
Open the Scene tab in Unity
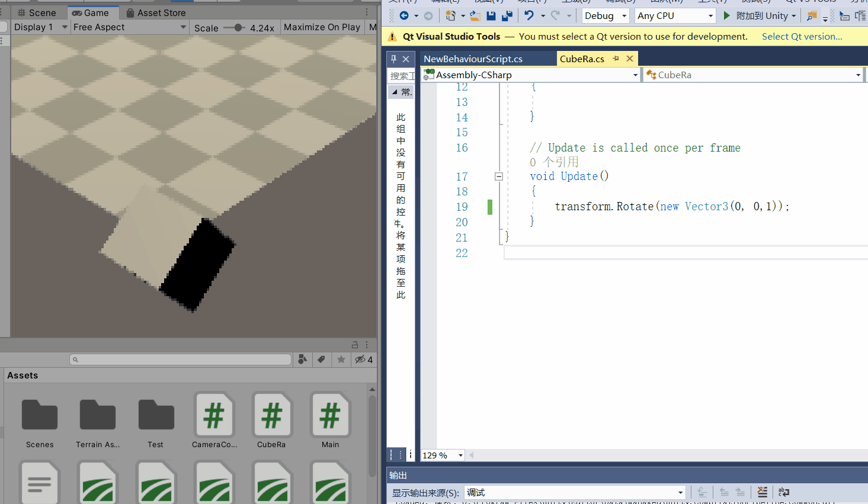(37, 12)
